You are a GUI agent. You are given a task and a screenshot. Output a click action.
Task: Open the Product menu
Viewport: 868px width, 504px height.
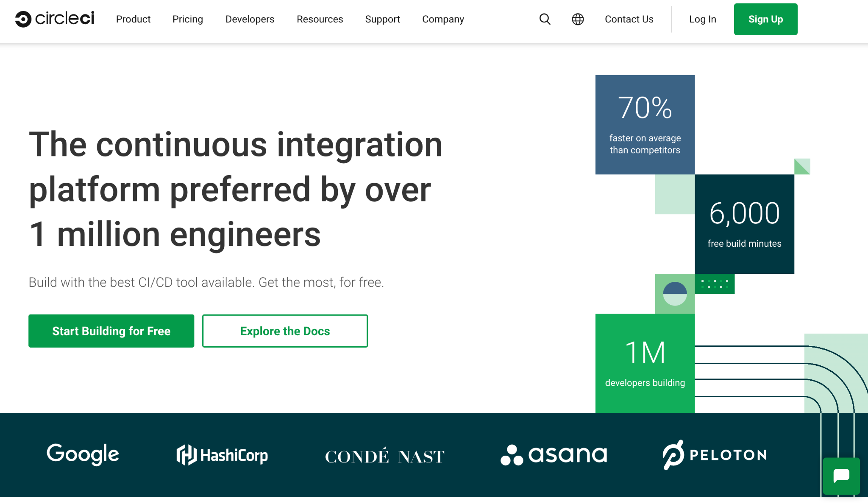[x=133, y=19]
